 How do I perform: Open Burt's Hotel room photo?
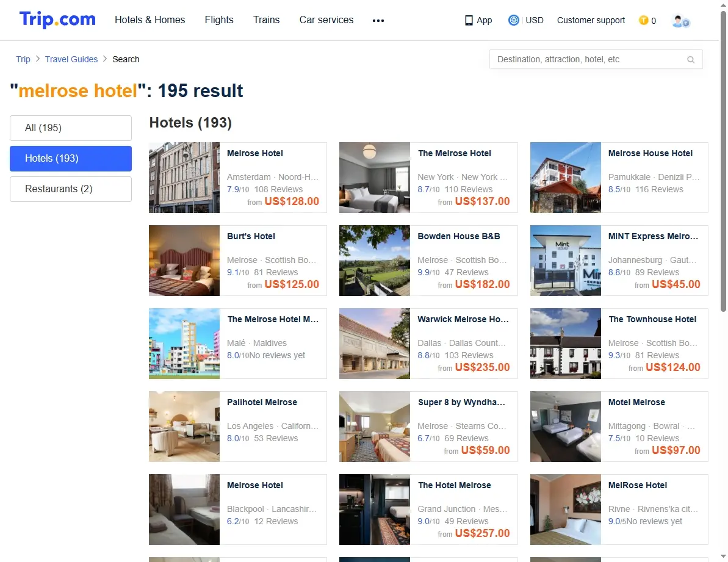coord(184,261)
